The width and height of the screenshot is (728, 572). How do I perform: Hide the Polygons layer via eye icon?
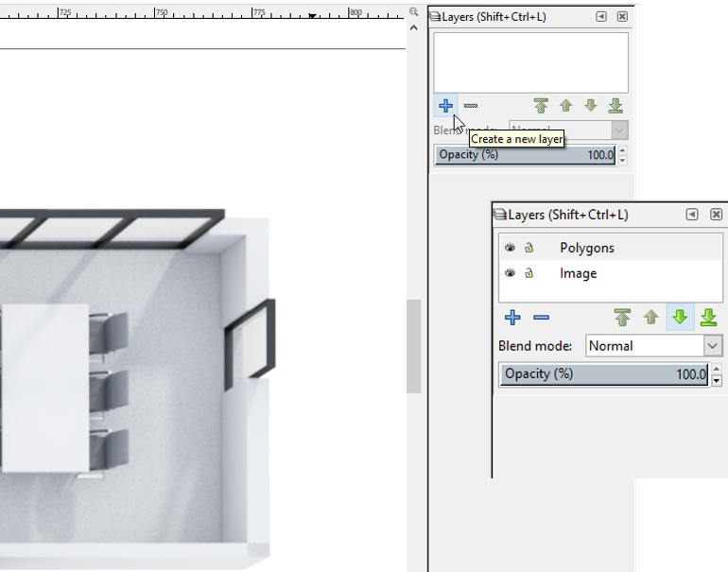(x=510, y=248)
